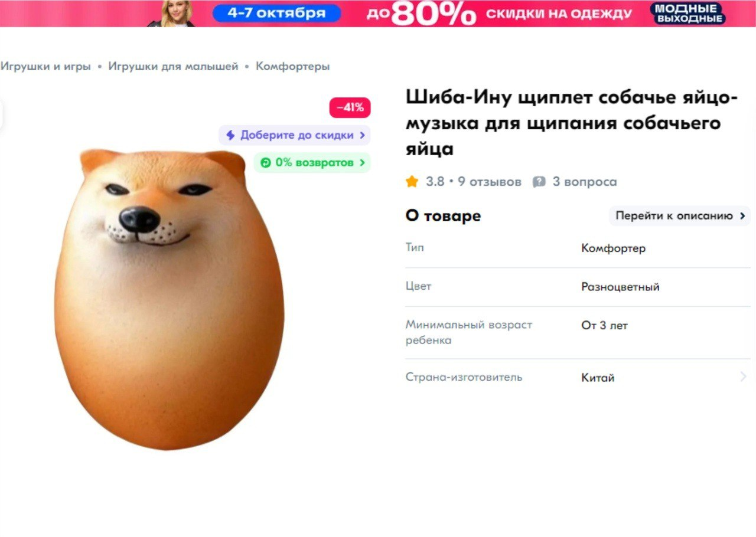756x537 pixels.
Task: Expand the 0% возвратов info chevron
Action: pyautogui.click(x=362, y=162)
